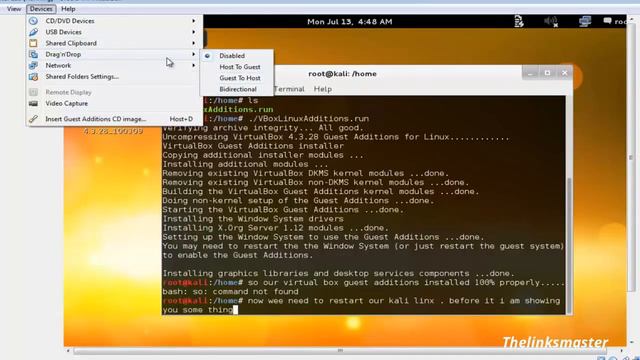This screenshot has height=360, width=640.
Task: Click the Kali accessibility icon in top panel
Action: tap(519, 21)
